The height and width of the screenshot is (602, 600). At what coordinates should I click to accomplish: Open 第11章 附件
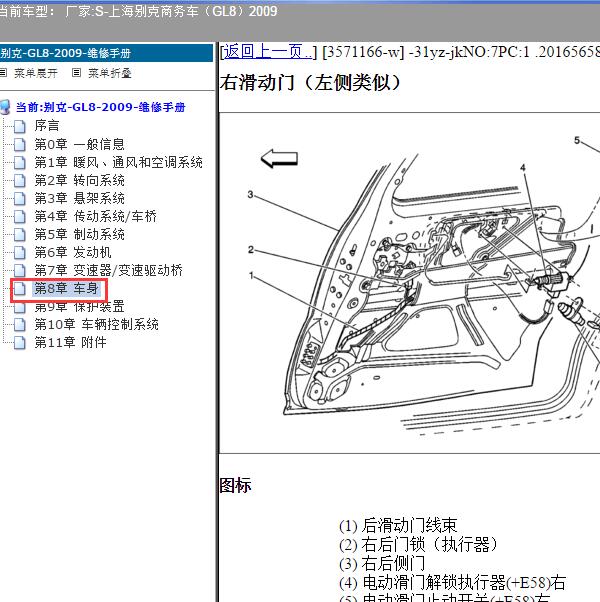pos(70,342)
